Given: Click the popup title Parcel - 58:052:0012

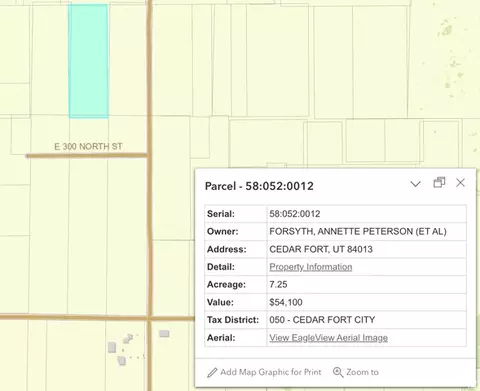Looking at the screenshot, I should [x=259, y=186].
